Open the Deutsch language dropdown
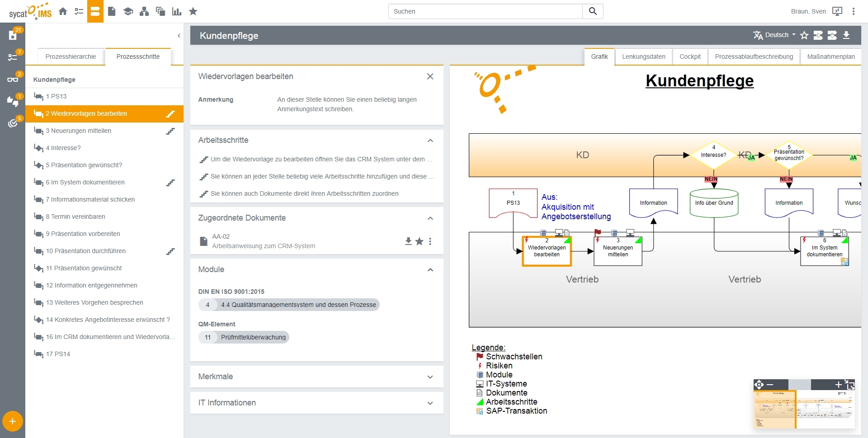 (x=774, y=35)
